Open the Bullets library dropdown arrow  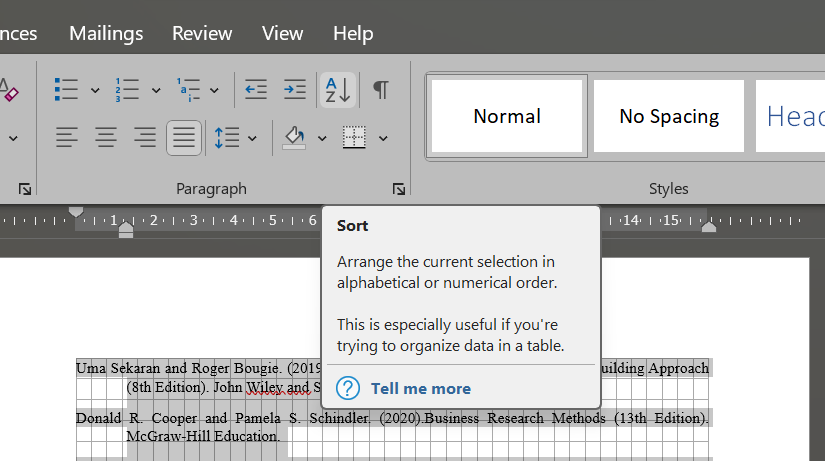pos(95,91)
